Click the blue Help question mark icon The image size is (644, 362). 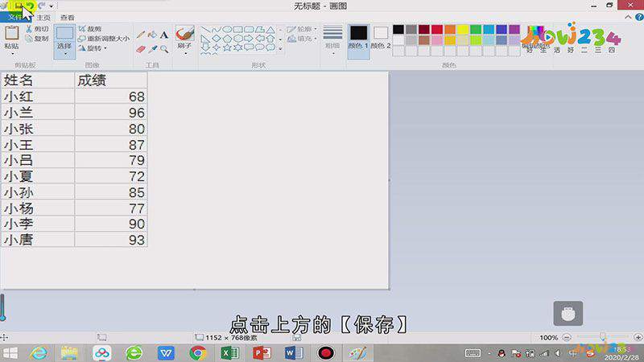point(639,17)
